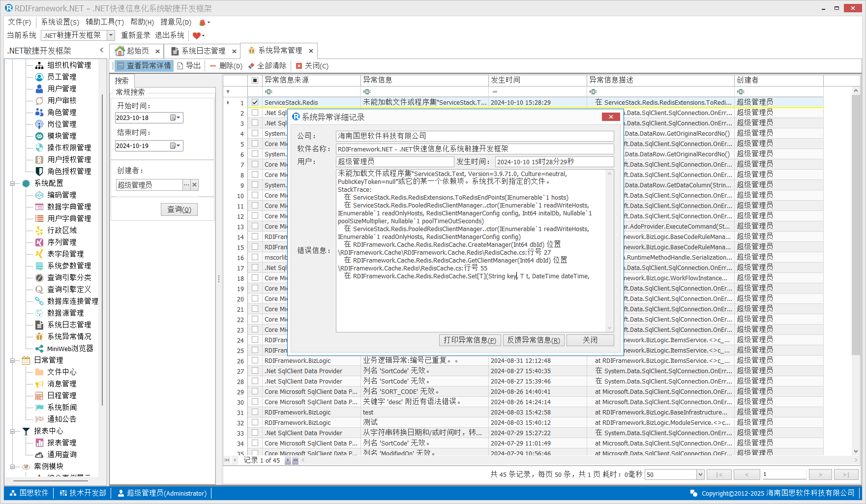
Task: Open the 辅助工具(T) menu
Action: [105, 22]
